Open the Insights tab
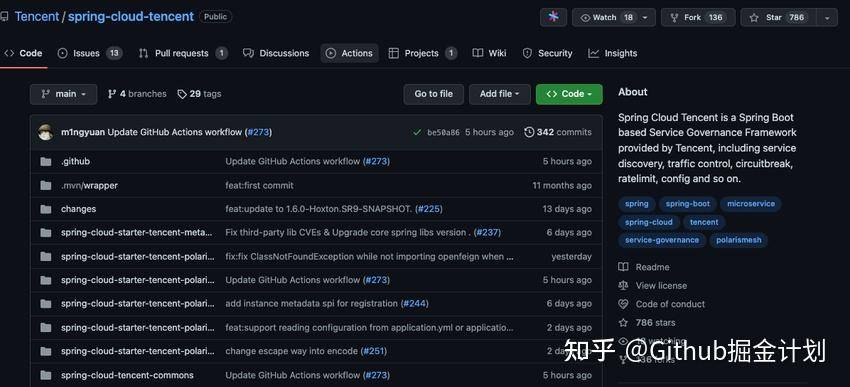 (613, 53)
